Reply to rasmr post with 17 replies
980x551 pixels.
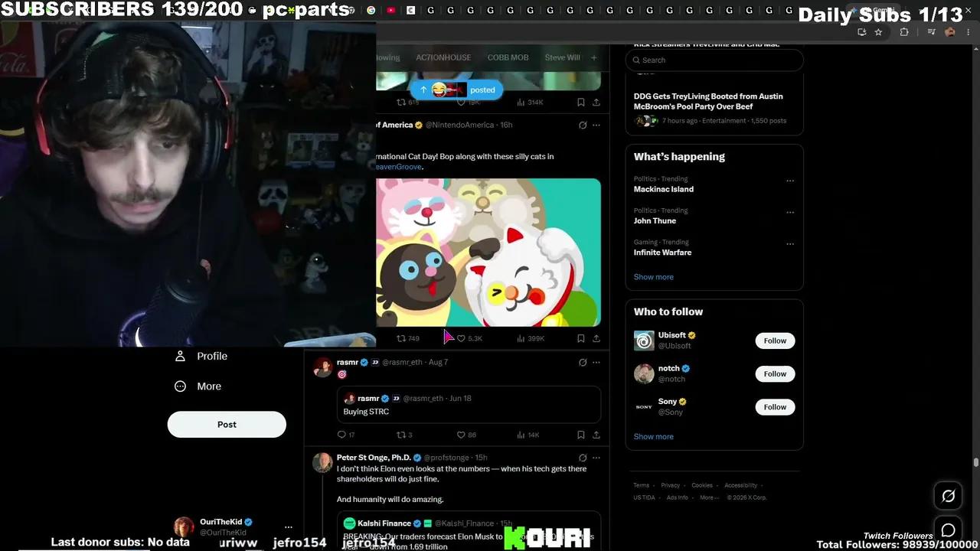(346, 435)
